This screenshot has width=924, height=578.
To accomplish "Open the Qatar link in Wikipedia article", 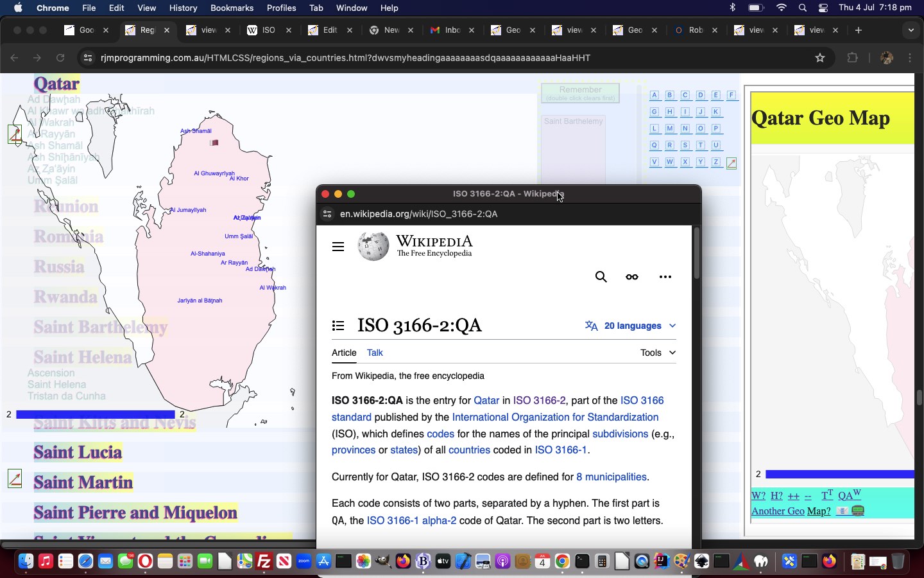I will click(486, 400).
